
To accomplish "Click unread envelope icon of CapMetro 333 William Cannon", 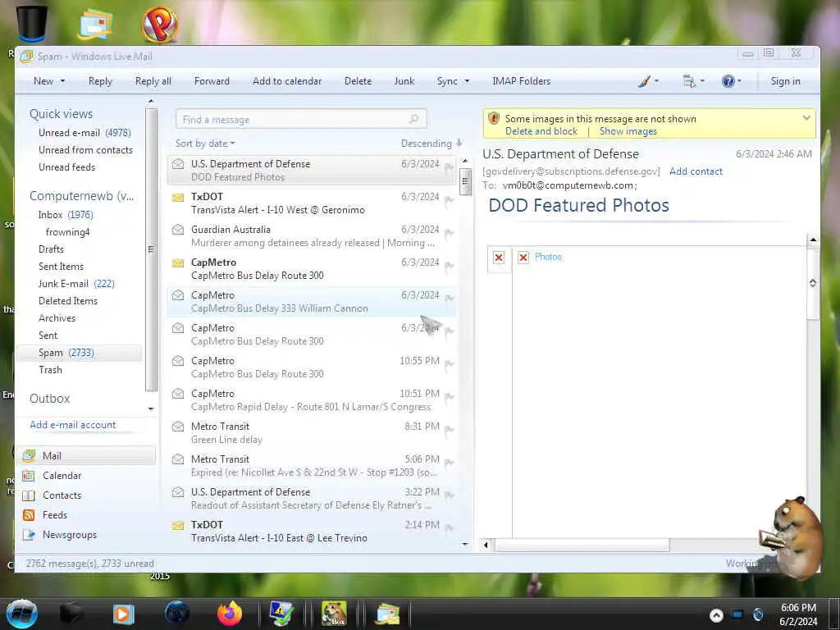I will click(178, 295).
